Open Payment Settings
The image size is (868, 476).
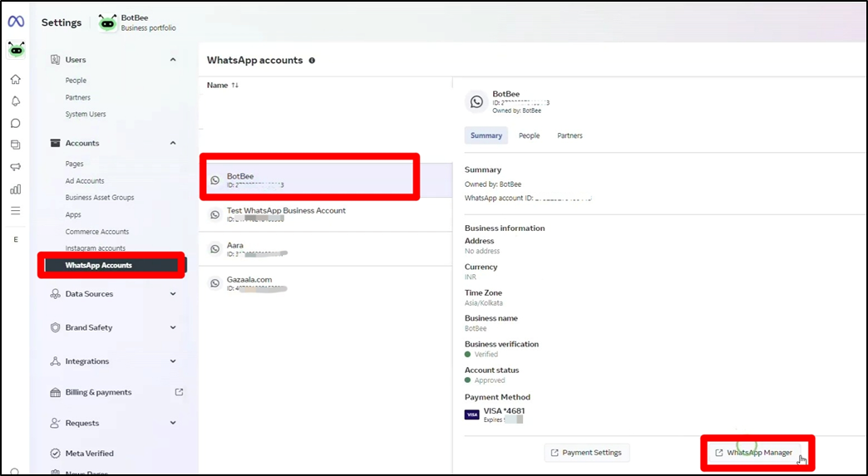587,453
